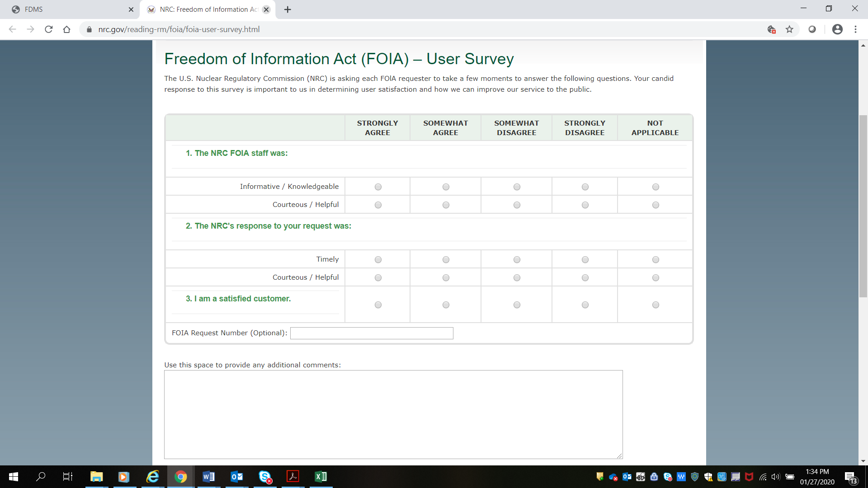Click the Chrome home icon
The image size is (868, 488).
point(67,29)
